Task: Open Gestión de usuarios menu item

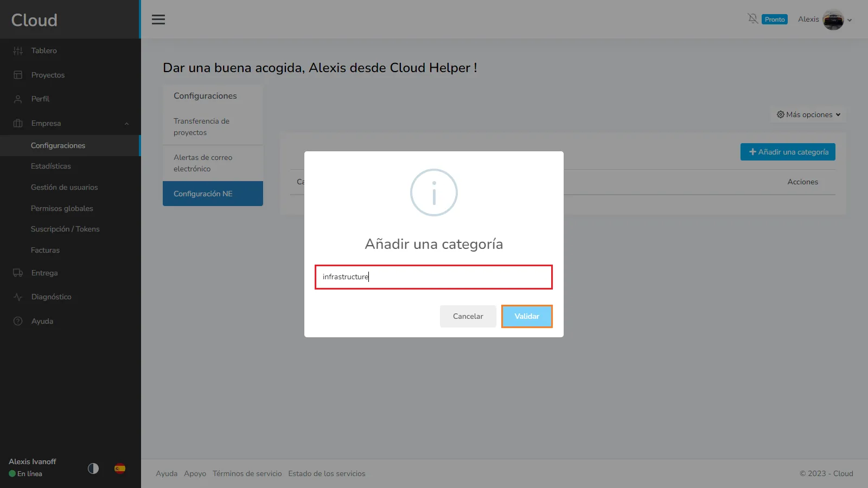Action: [x=64, y=187]
